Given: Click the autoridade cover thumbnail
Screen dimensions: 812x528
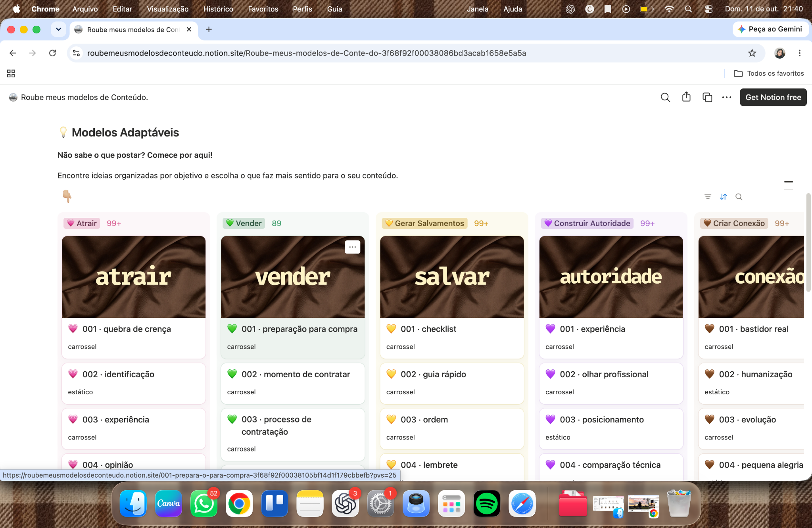Looking at the screenshot, I should click(x=611, y=277).
